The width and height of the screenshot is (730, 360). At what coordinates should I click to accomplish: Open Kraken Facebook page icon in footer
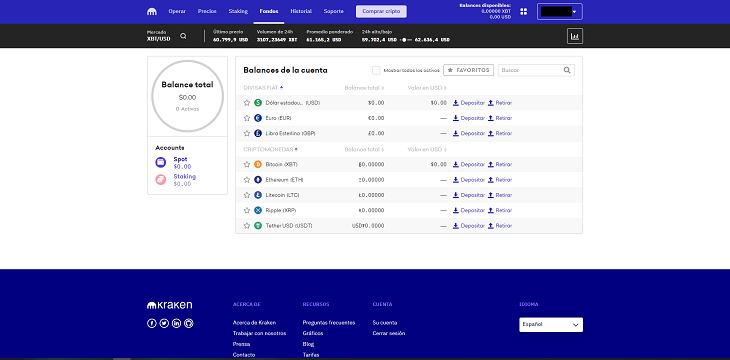click(151, 323)
